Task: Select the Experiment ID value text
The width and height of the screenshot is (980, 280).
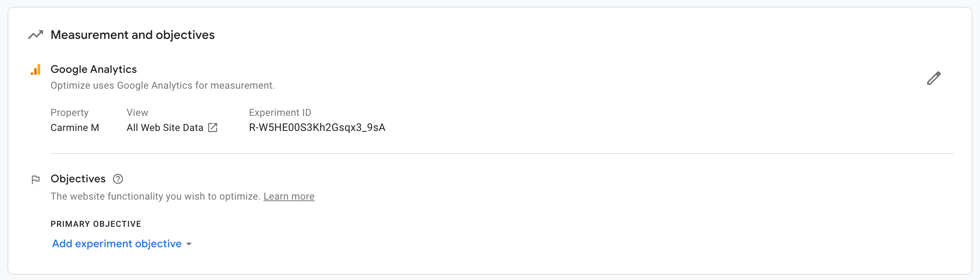Action: tap(317, 128)
